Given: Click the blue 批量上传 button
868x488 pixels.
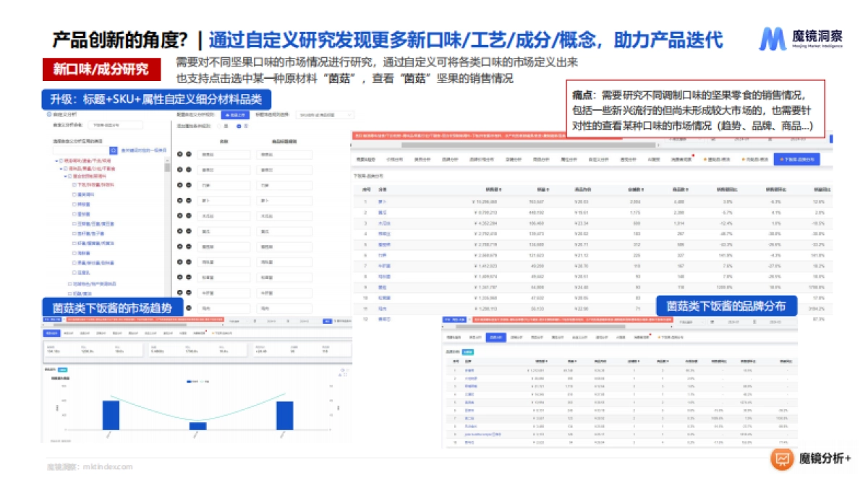Looking at the screenshot, I should (x=234, y=116).
